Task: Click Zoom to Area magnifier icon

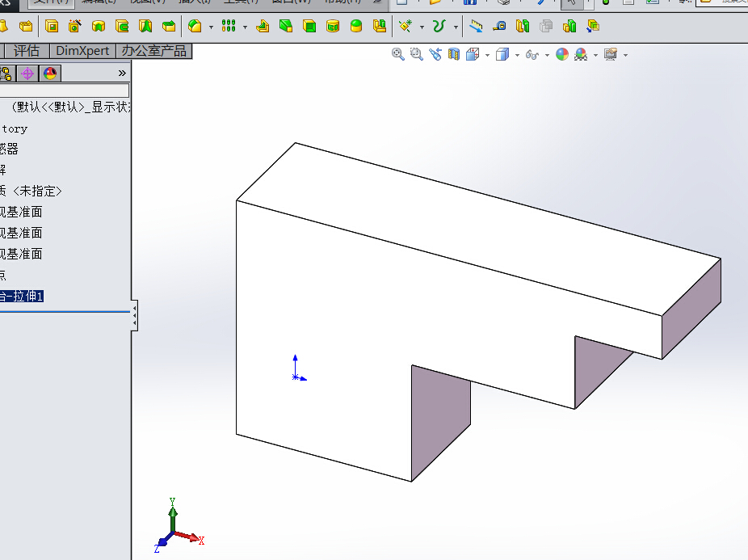Action: point(417,54)
